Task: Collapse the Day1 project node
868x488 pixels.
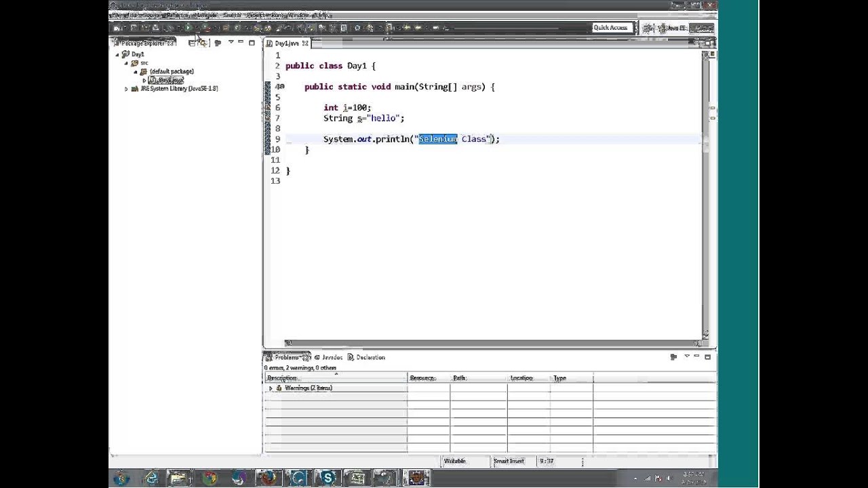Action: (117, 54)
